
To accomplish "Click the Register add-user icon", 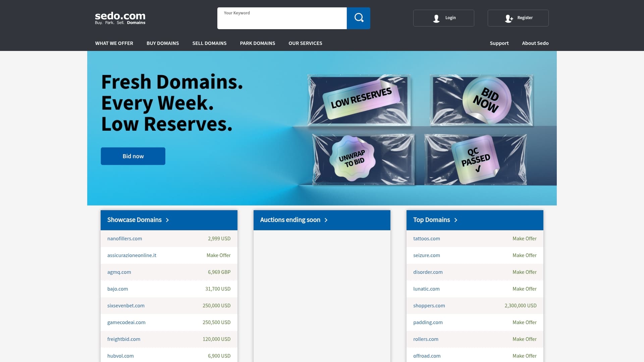I will [509, 18].
